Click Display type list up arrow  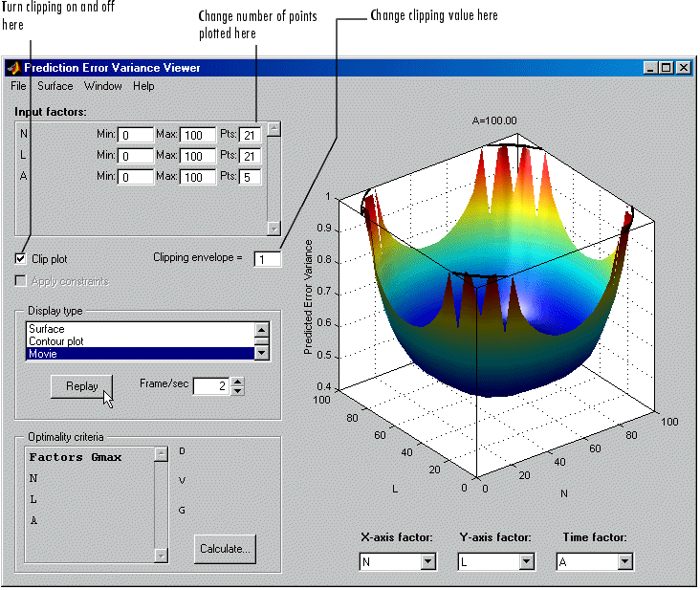tap(262, 330)
